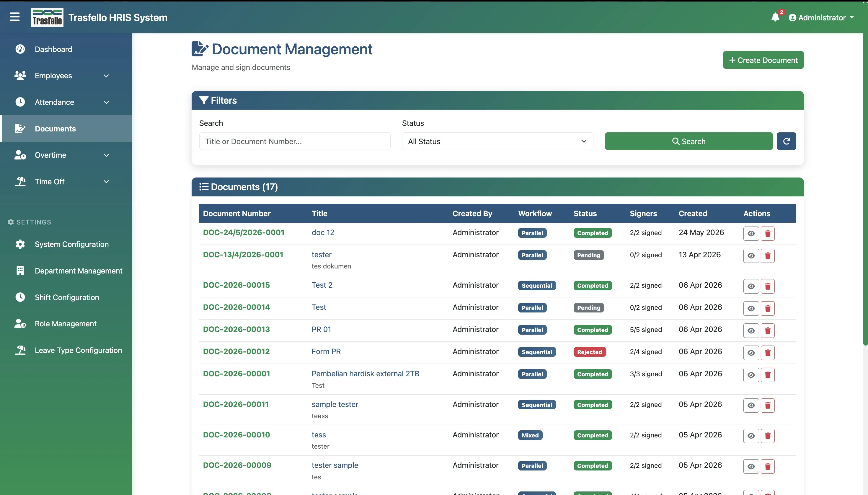Click the Trasfello logo
This screenshot has height=495, width=868.
click(x=47, y=17)
